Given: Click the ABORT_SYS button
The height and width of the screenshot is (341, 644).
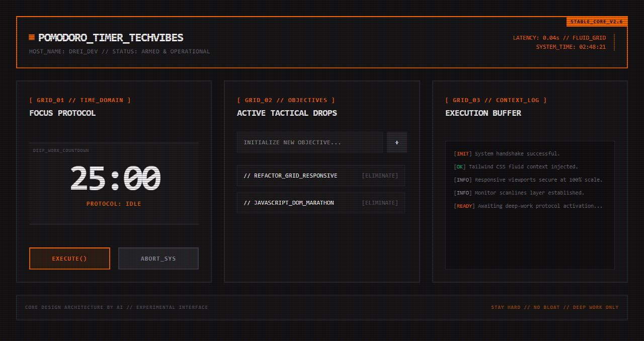Looking at the screenshot, I should 158,259.
